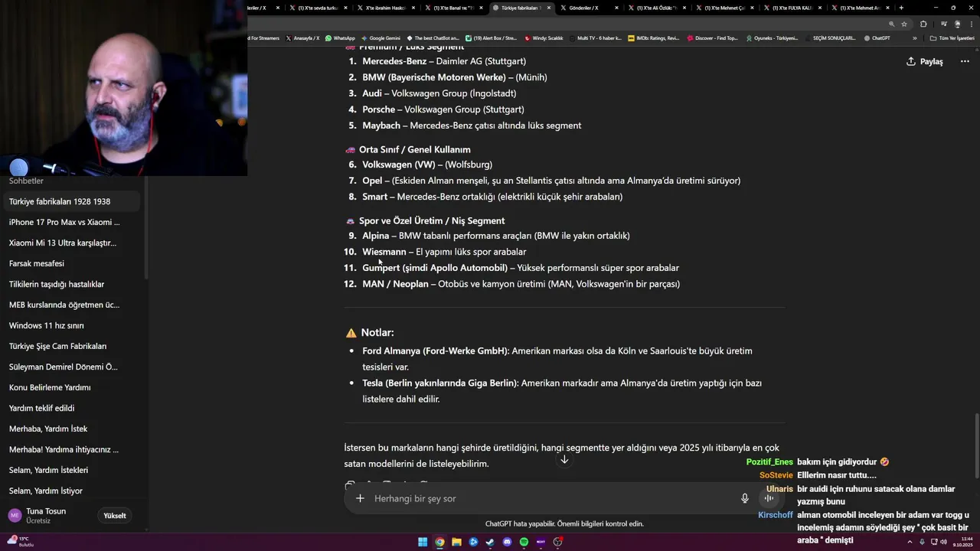Open chat 'Selam, Yardım İstiyor'
The width and height of the screenshot is (980, 551).
coord(70,491)
